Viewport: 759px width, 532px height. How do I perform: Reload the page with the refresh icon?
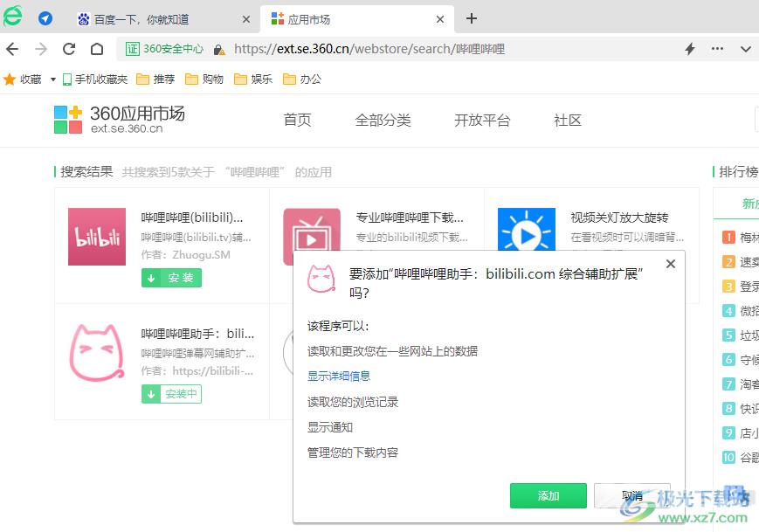point(69,49)
